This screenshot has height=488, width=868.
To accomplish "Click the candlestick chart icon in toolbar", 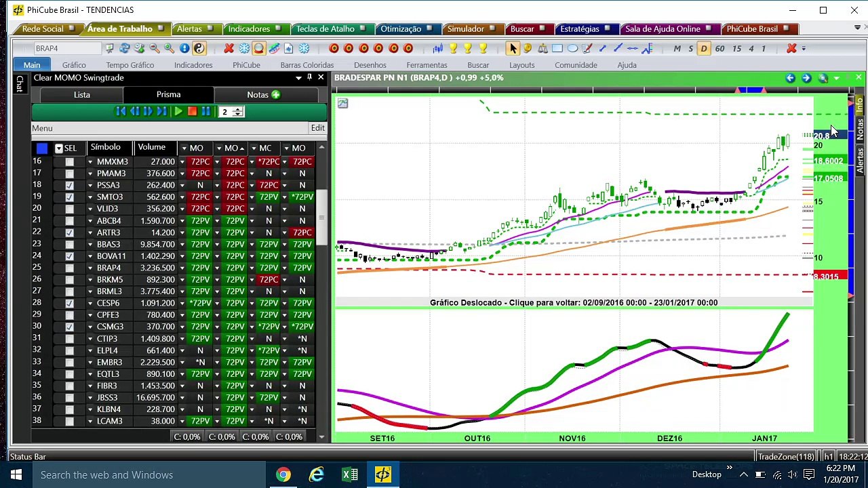I will coord(438,48).
